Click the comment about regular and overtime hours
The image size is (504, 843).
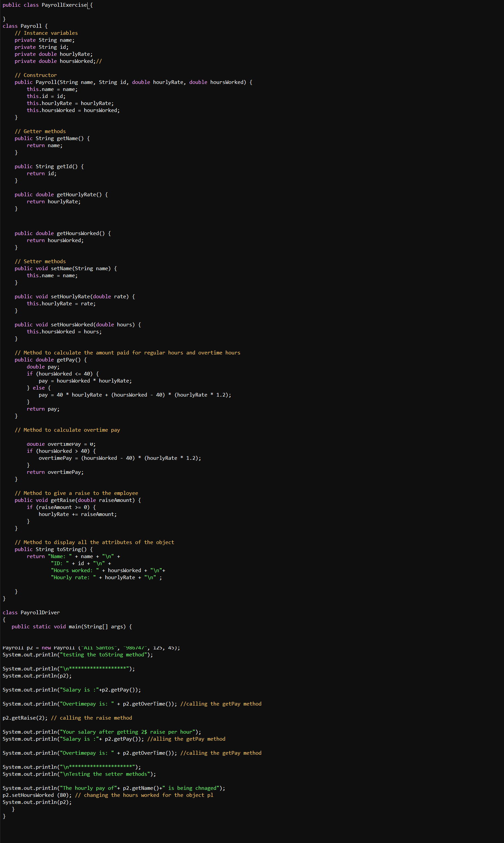click(x=127, y=353)
